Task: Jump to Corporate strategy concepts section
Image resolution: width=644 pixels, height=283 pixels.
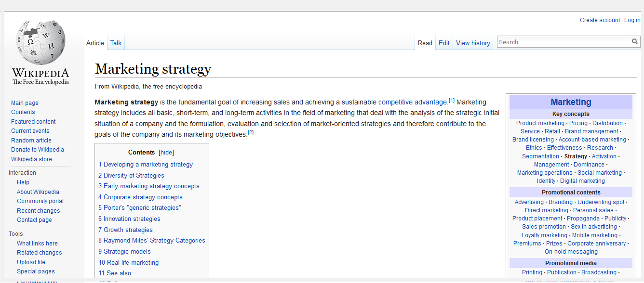Action: (x=140, y=197)
